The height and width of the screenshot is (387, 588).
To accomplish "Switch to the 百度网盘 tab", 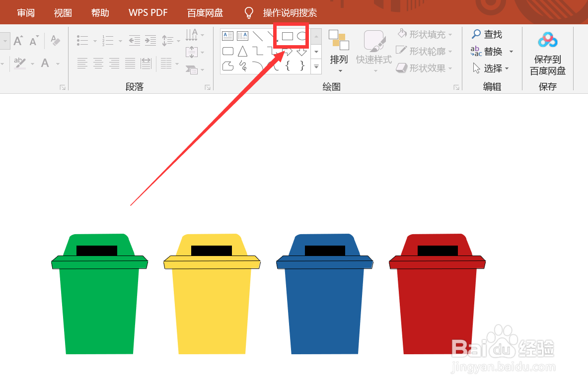I will pos(205,13).
